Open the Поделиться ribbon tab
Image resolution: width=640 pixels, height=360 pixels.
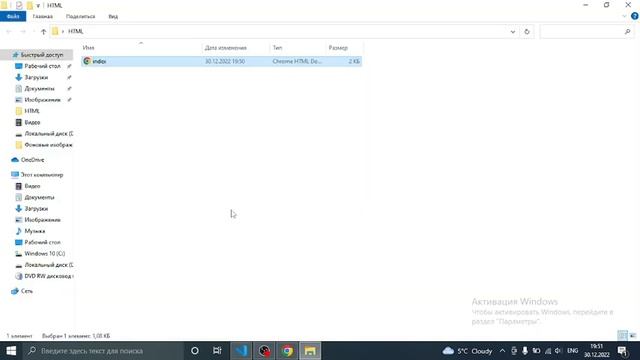click(x=80, y=16)
